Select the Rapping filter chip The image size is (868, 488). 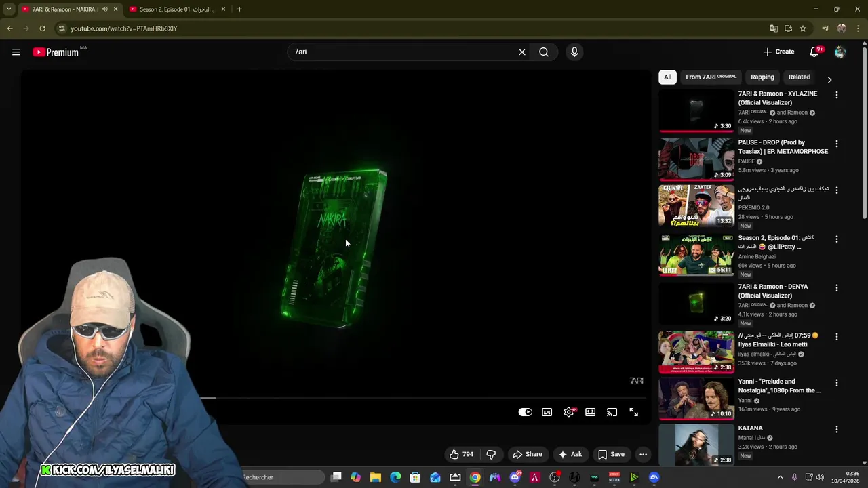pos(762,77)
